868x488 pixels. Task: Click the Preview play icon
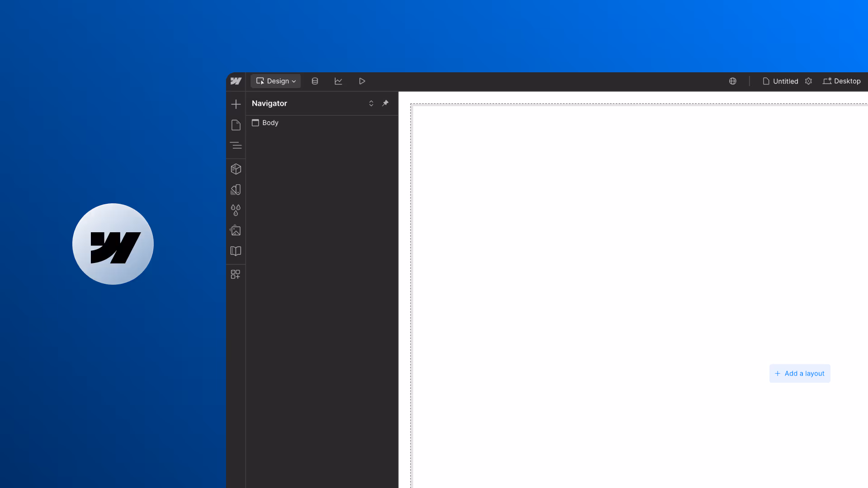click(362, 81)
